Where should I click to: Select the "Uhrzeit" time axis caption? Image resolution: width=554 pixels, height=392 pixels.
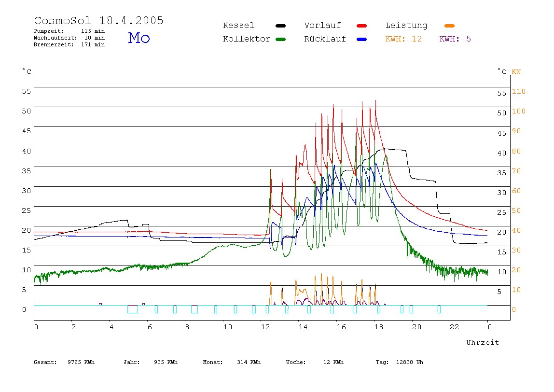(483, 342)
